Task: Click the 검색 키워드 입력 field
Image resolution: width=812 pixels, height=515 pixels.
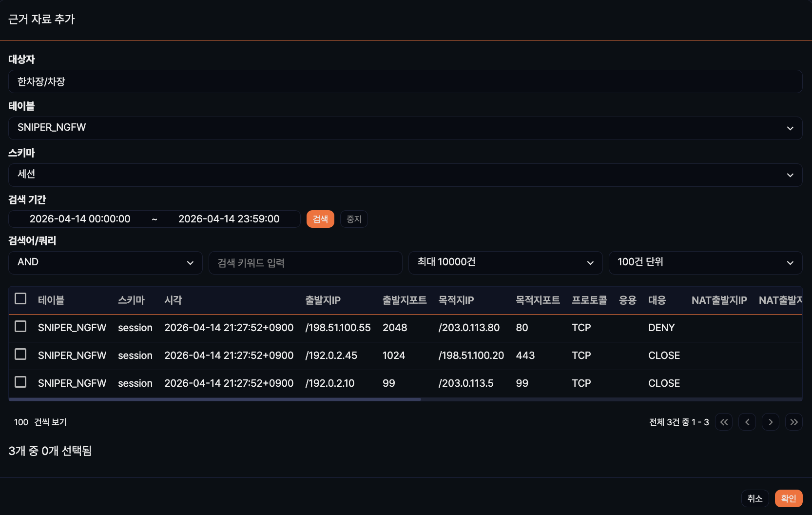Action: pos(305,263)
